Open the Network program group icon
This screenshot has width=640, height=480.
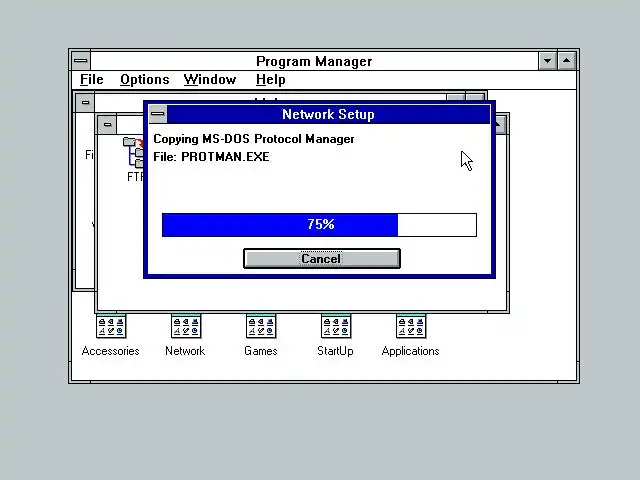click(186, 326)
